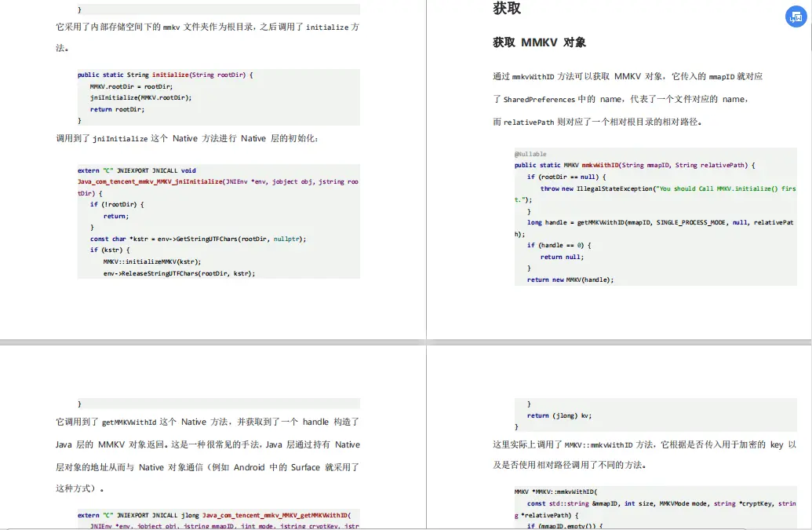The width and height of the screenshot is (812, 530).
Task: Click code line "return null;"
Action: coord(562,257)
